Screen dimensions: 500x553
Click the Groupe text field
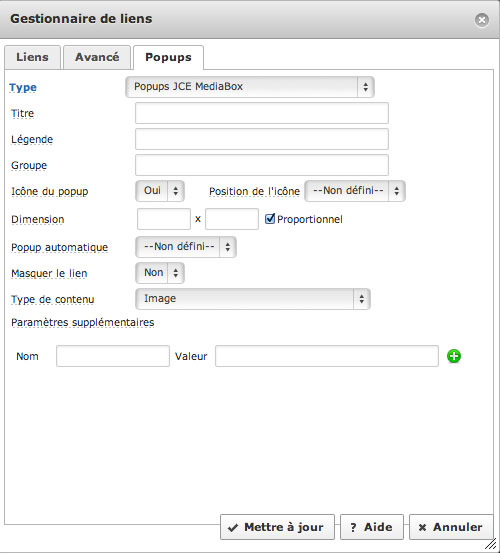[x=262, y=165]
